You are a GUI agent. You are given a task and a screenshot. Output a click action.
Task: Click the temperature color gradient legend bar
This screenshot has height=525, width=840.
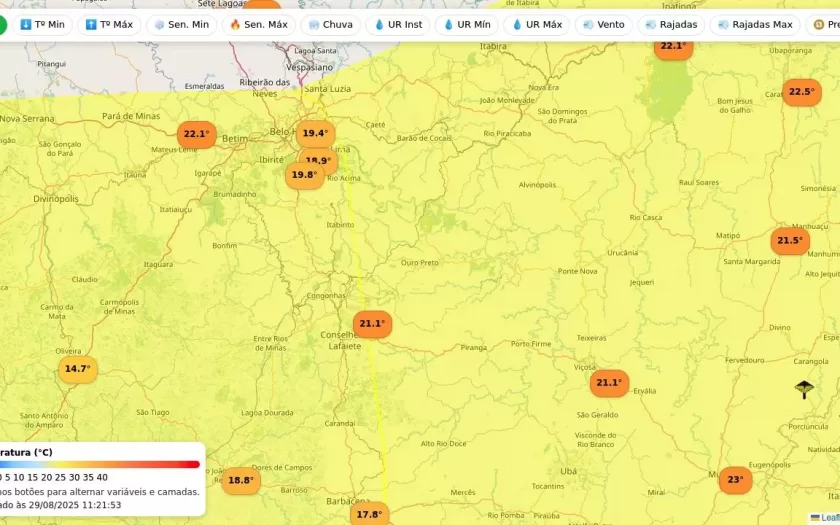99,464
